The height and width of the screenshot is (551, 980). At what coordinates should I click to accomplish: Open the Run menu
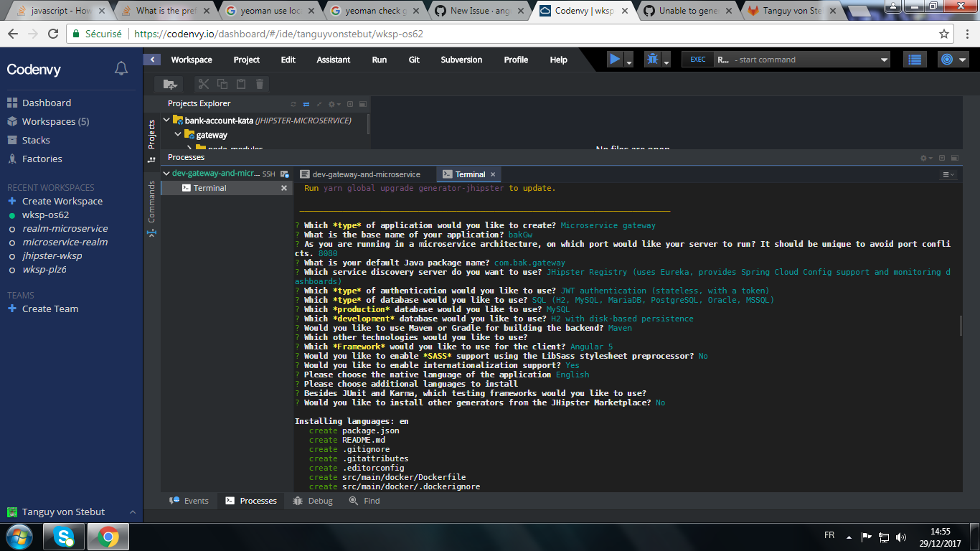point(380,60)
